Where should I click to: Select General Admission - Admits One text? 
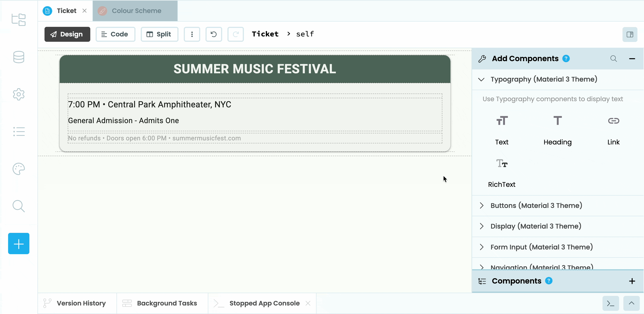pos(124,121)
